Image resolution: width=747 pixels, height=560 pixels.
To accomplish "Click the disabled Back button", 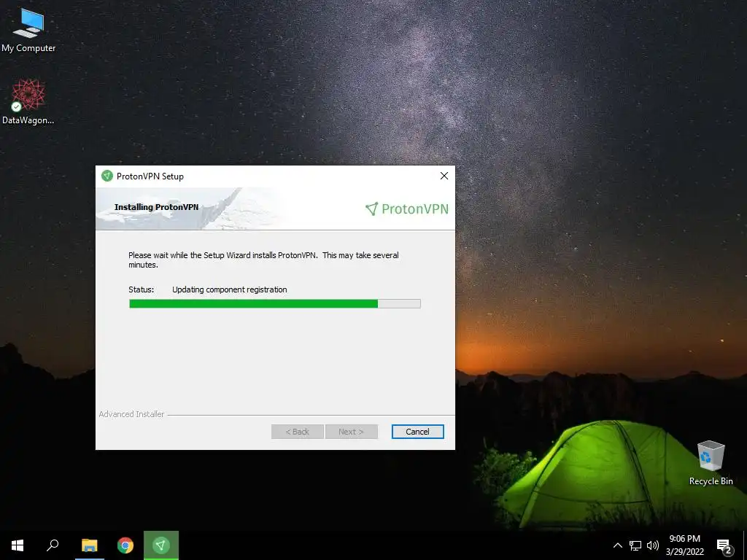I will (298, 432).
